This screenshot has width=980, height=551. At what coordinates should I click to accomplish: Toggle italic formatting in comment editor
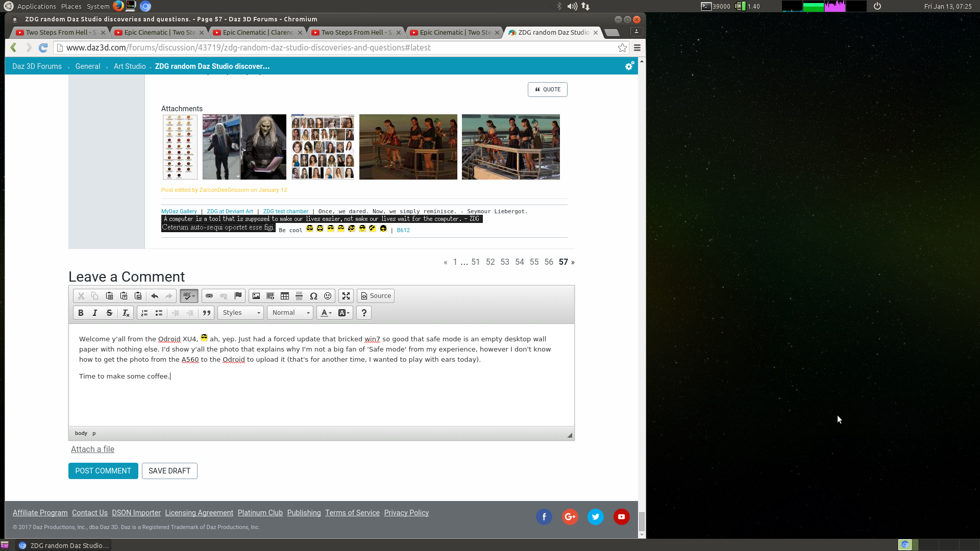click(x=95, y=313)
